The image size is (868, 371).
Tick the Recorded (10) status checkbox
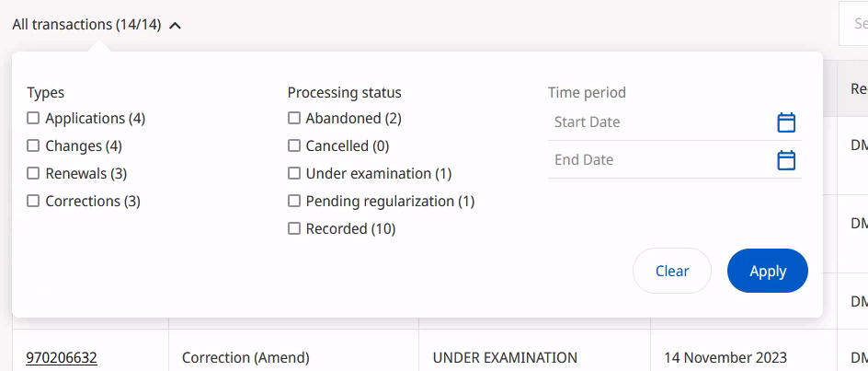click(x=294, y=228)
